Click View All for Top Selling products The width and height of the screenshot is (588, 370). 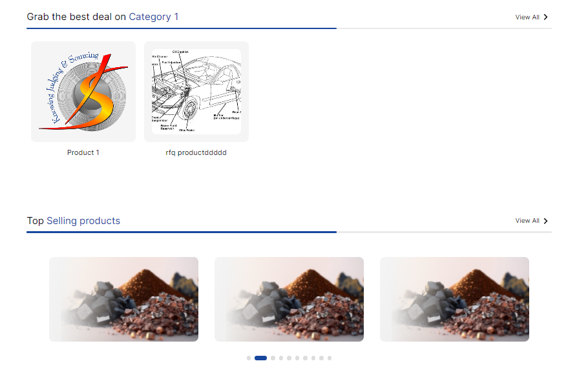pos(527,221)
